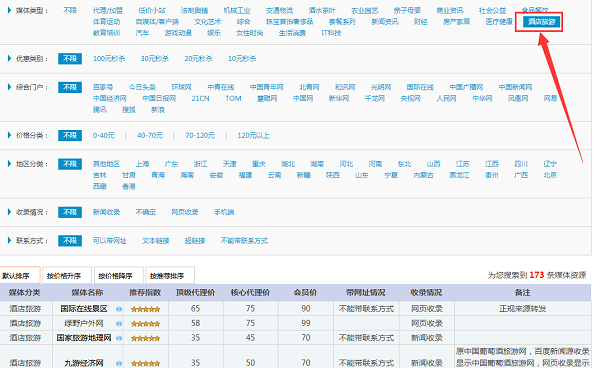The width and height of the screenshot is (600, 368).
Task: Select 不限 in the 优惠类别 filter
Action: pyautogui.click(x=70, y=59)
